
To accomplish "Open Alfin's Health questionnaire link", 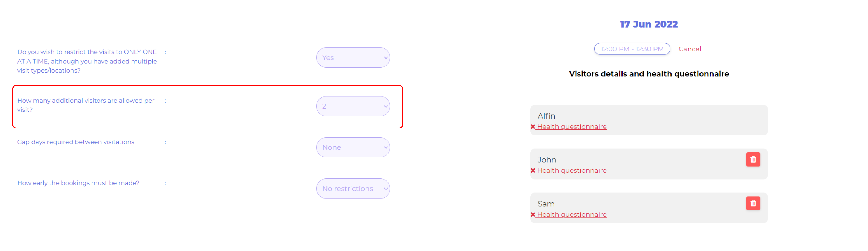I will pos(571,127).
